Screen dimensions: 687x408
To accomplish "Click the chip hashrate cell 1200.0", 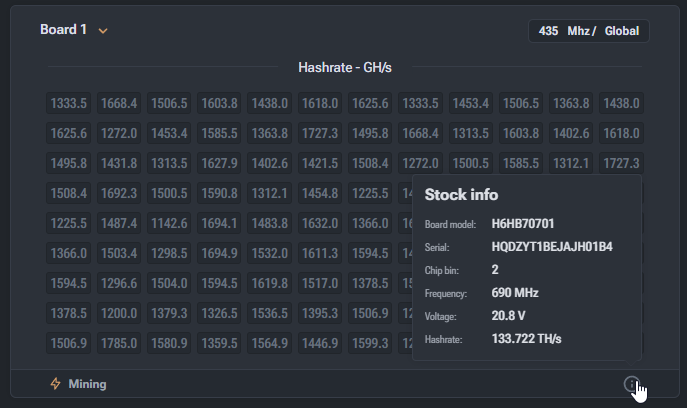I will pyautogui.click(x=119, y=313).
